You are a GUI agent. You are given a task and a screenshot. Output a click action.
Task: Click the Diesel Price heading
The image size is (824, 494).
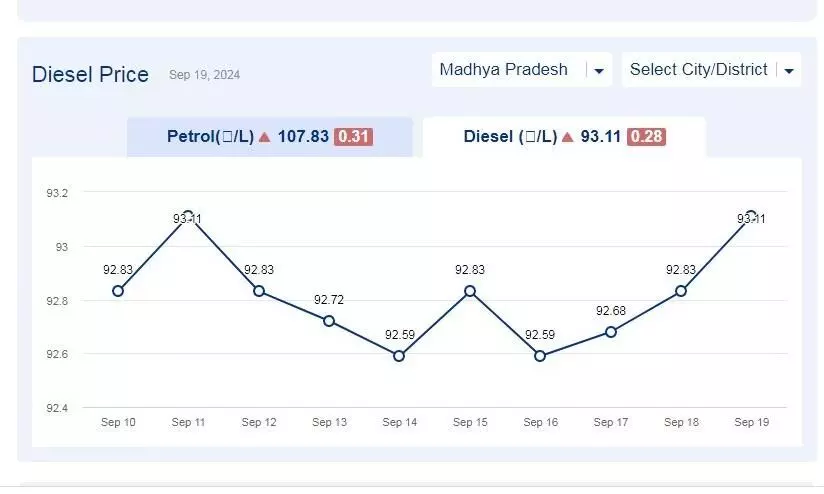90,75
